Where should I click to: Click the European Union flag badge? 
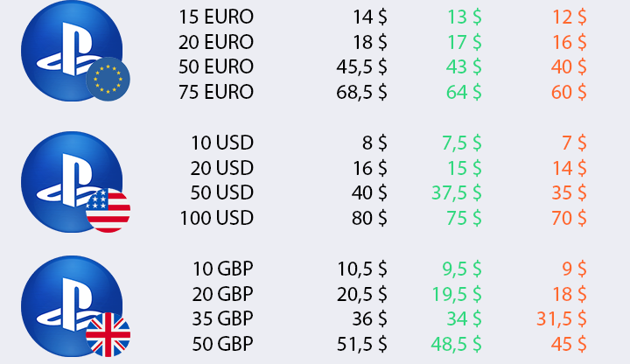[x=108, y=79]
